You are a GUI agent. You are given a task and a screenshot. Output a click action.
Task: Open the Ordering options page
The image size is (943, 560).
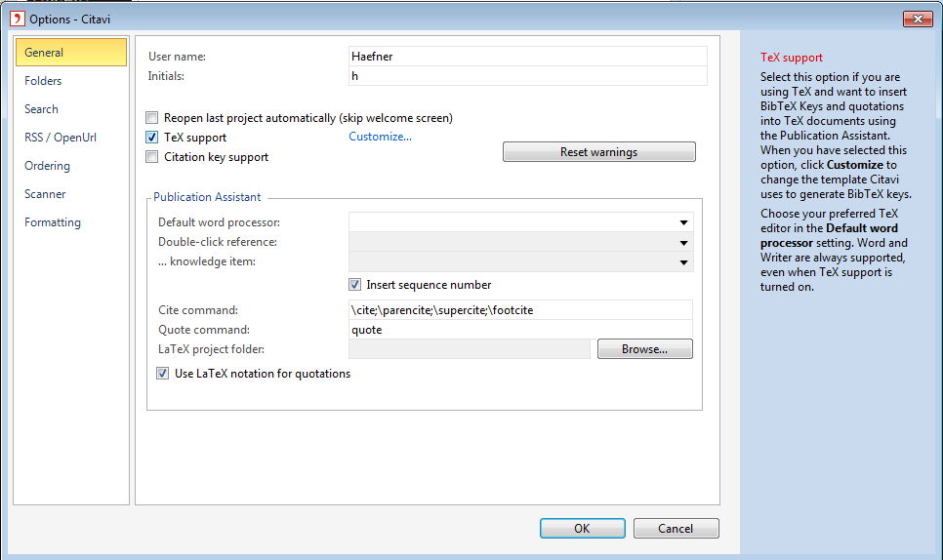(x=47, y=165)
